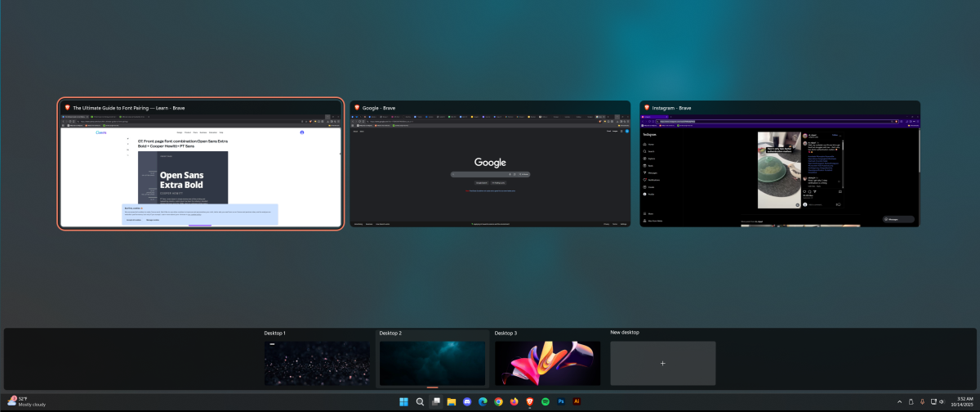
Task: Switch to Desktop 1
Action: [317, 363]
